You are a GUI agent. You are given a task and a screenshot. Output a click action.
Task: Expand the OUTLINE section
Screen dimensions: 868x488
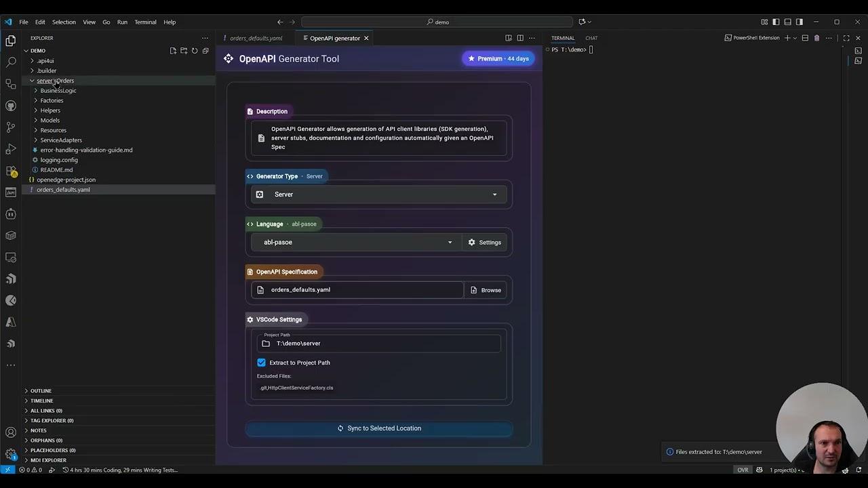coord(41,391)
